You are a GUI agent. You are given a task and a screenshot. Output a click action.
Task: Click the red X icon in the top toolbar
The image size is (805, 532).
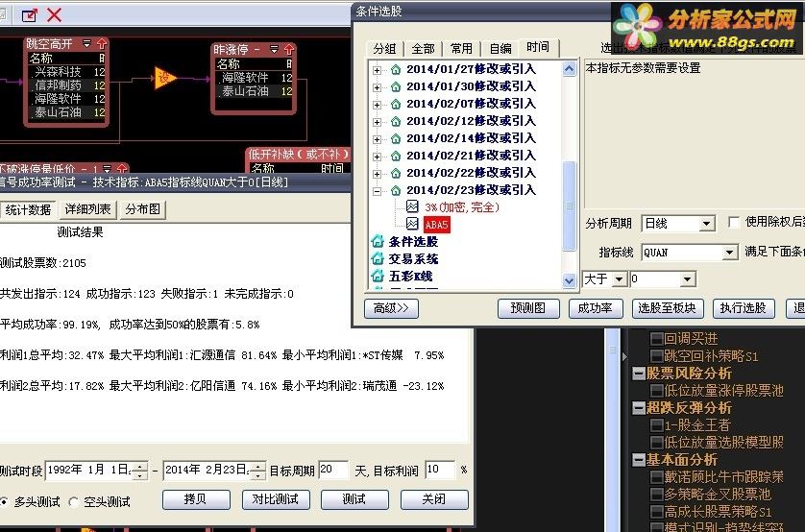click(55, 14)
